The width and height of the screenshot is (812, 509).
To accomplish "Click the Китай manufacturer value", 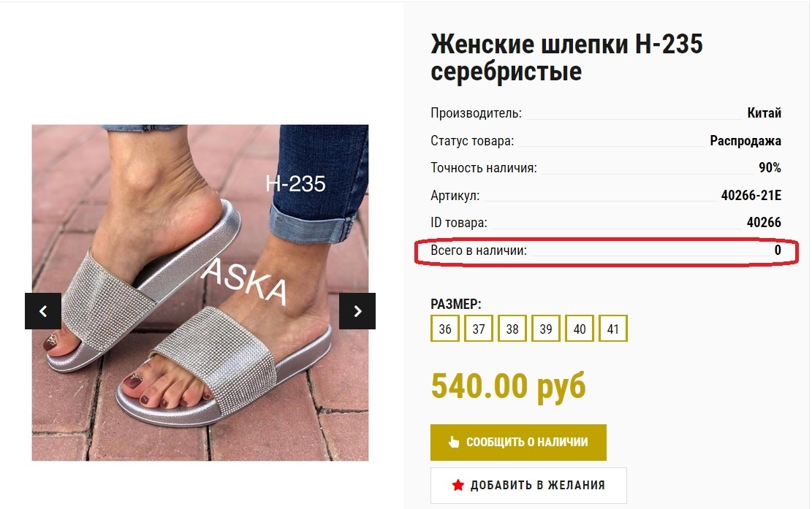I will click(x=764, y=112).
